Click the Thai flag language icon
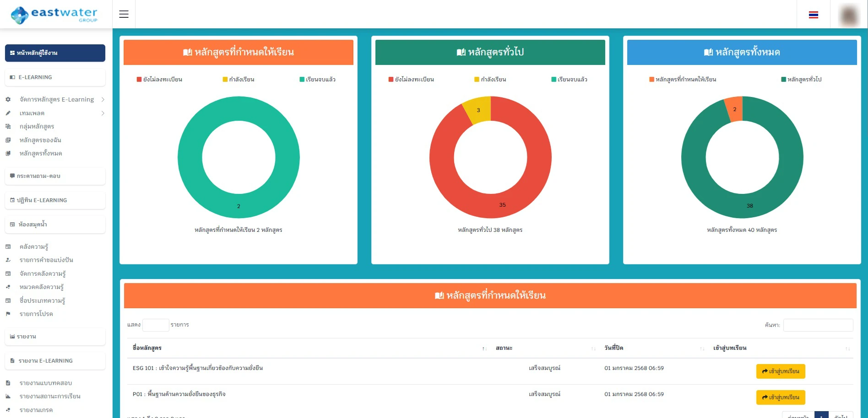868x418 pixels. point(813,15)
